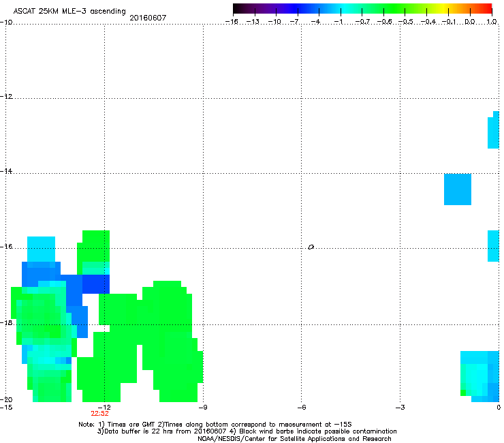The image size is (504, 443).
Task: Click the color scale label -4
Action: click(316, 22)
